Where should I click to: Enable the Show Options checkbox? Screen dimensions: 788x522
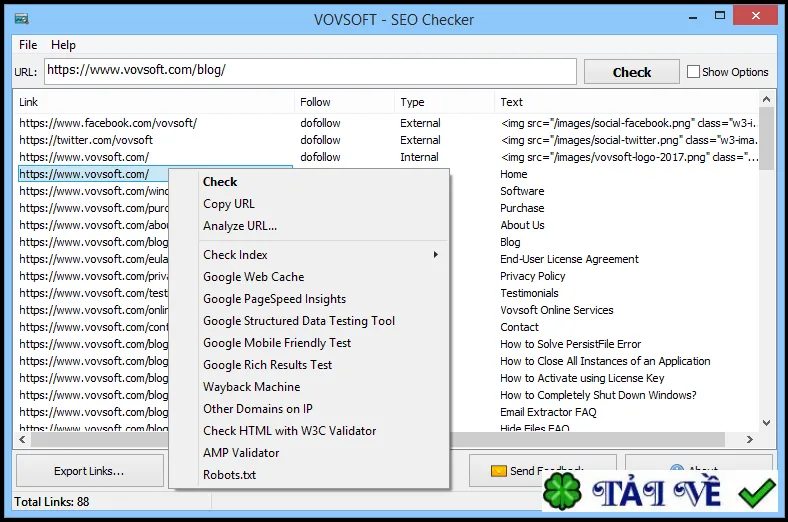(693, 72)
